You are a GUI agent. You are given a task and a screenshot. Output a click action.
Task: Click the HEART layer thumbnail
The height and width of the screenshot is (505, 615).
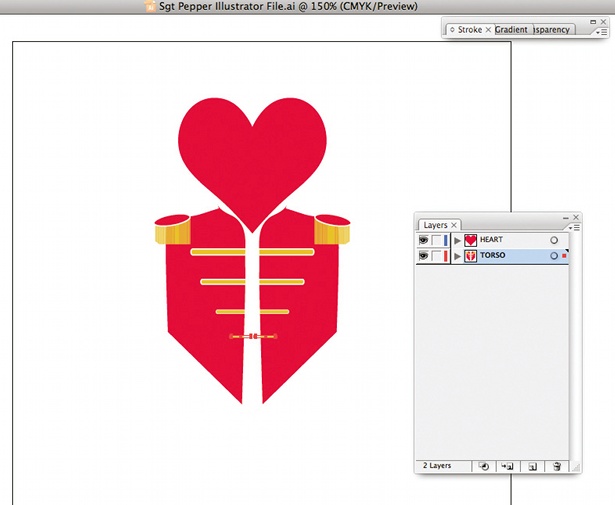(470, 240)
